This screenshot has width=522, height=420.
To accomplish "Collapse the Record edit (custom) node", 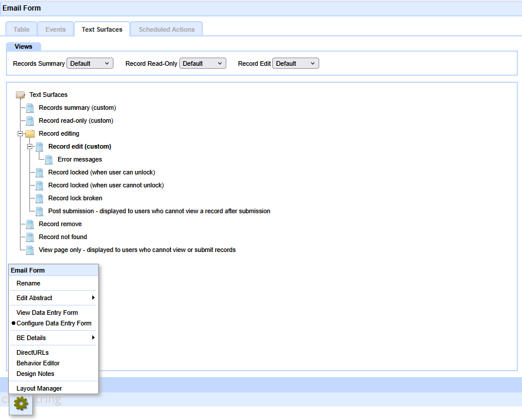I will point(30,147).
